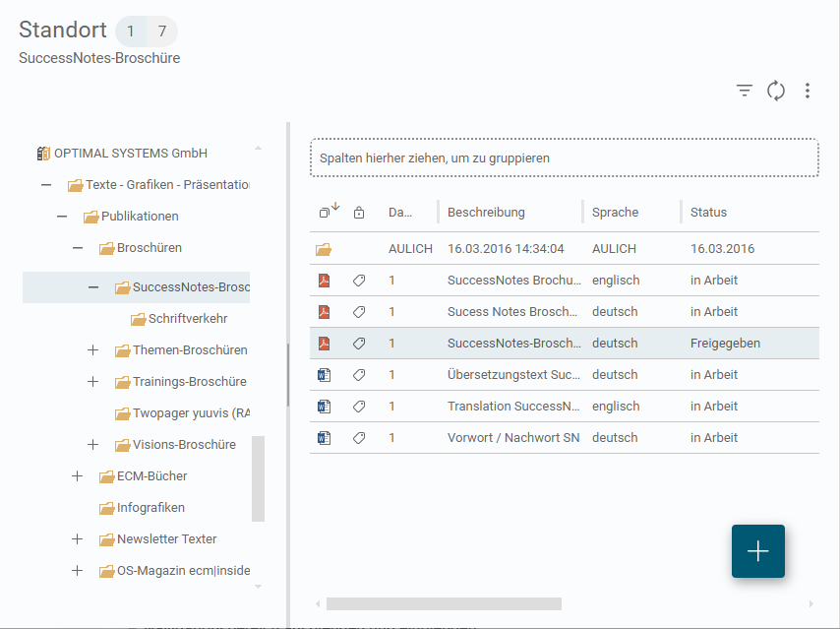Expand the Themen-Broschüren folder
Image resolution: width=840 pixels, height=629 pixels.
point(93,350)
